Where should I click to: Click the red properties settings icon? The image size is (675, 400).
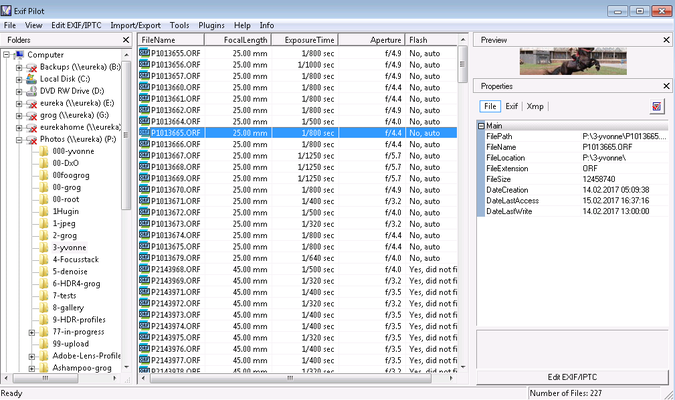pos(657,106)
